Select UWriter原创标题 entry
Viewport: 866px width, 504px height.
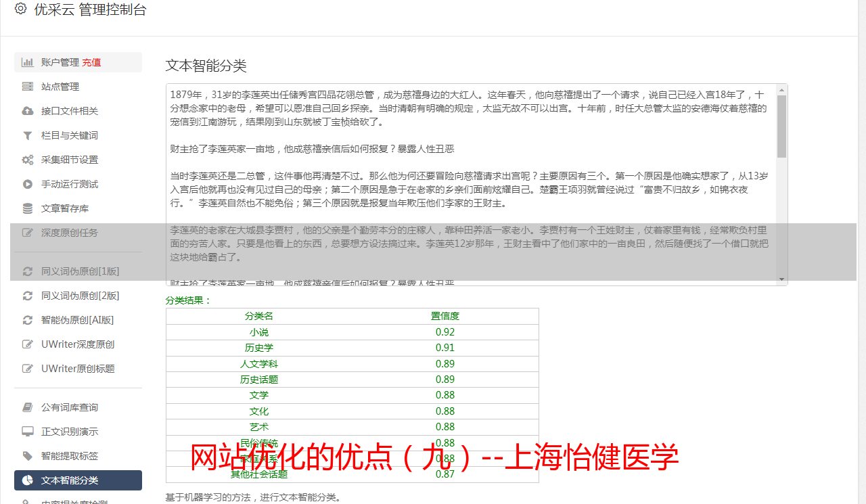[78, 369]
